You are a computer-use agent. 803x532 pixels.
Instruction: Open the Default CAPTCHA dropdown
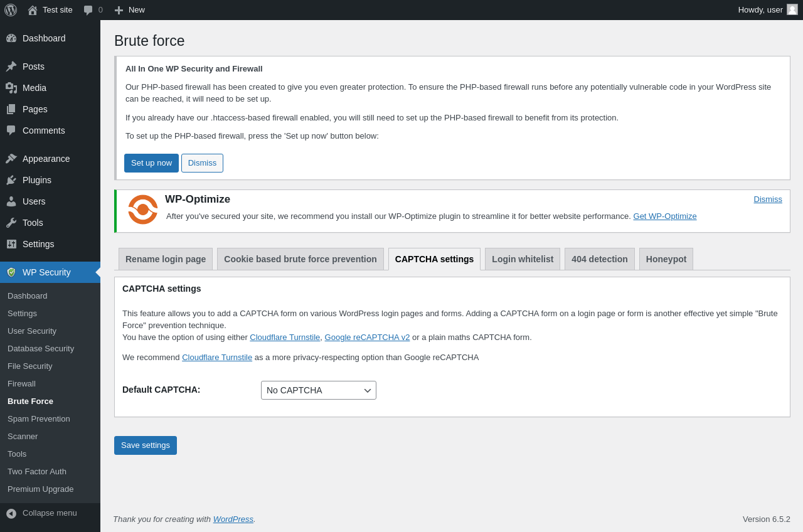pos(319,390)
